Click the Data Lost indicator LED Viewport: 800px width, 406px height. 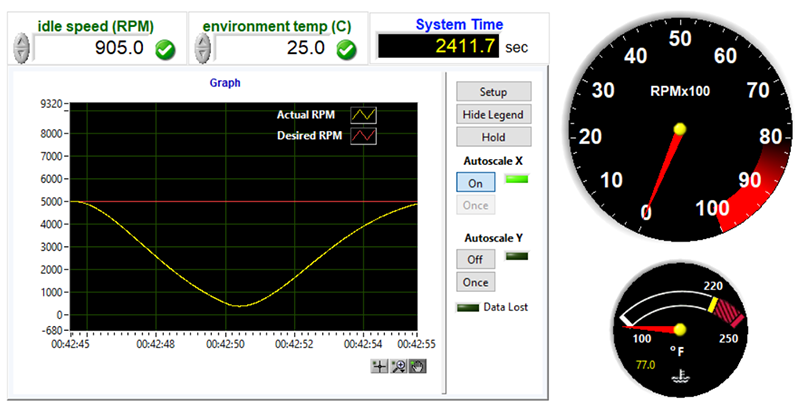[x=468, y=307]
